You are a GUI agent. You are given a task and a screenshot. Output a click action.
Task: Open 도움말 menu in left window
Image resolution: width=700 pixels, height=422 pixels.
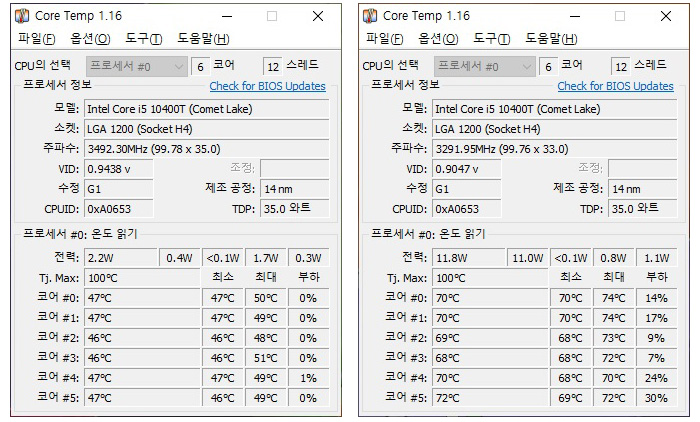point(203,39)
